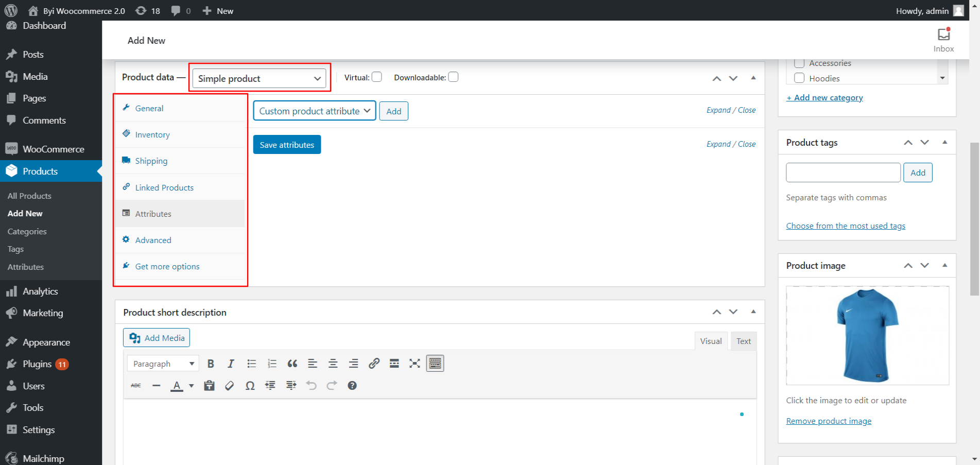Insert a bulleted list
This screenshot has width=980, height=465.
click(x=251, y=363)
